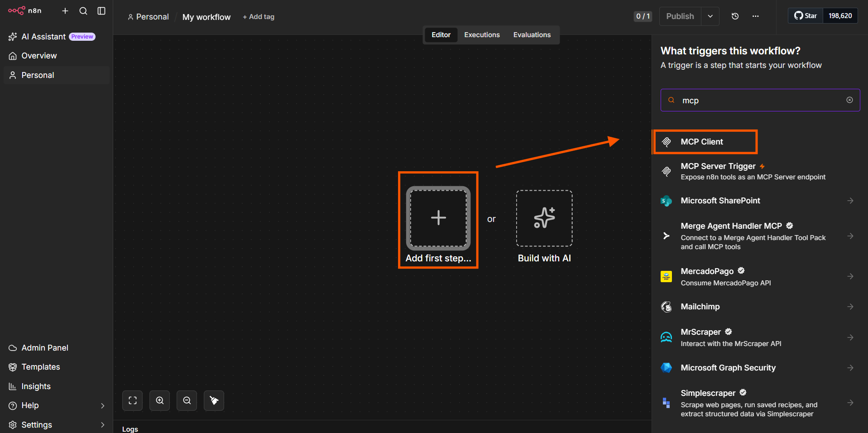Switch to the Executions tab
The width and height of the screenshot is (868, 433).
point(482,35)
